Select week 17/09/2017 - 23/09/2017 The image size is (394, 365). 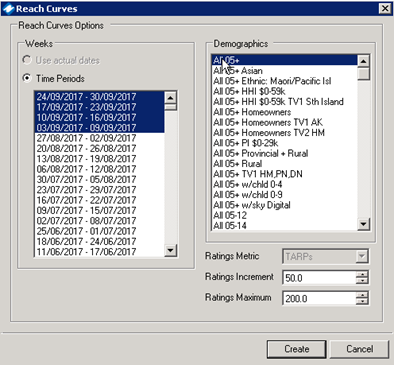pos(99,107)
